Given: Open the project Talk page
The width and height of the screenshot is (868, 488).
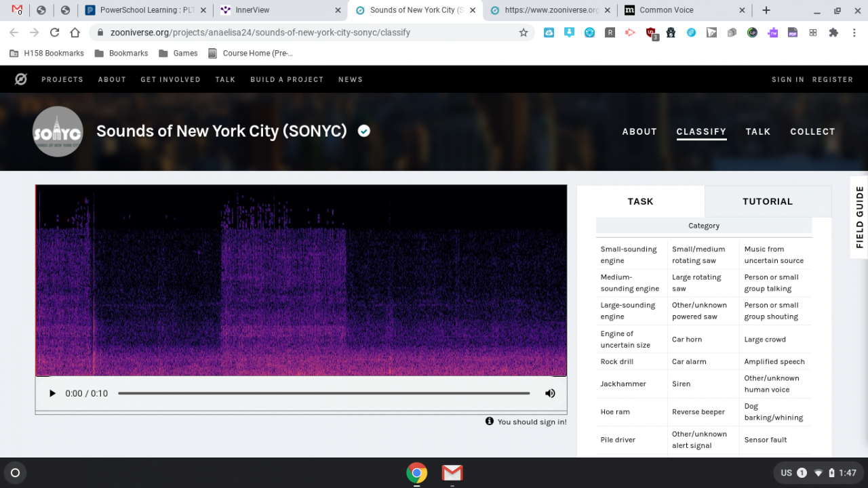Looking at the screenshot, I should [x=758, y=131].
